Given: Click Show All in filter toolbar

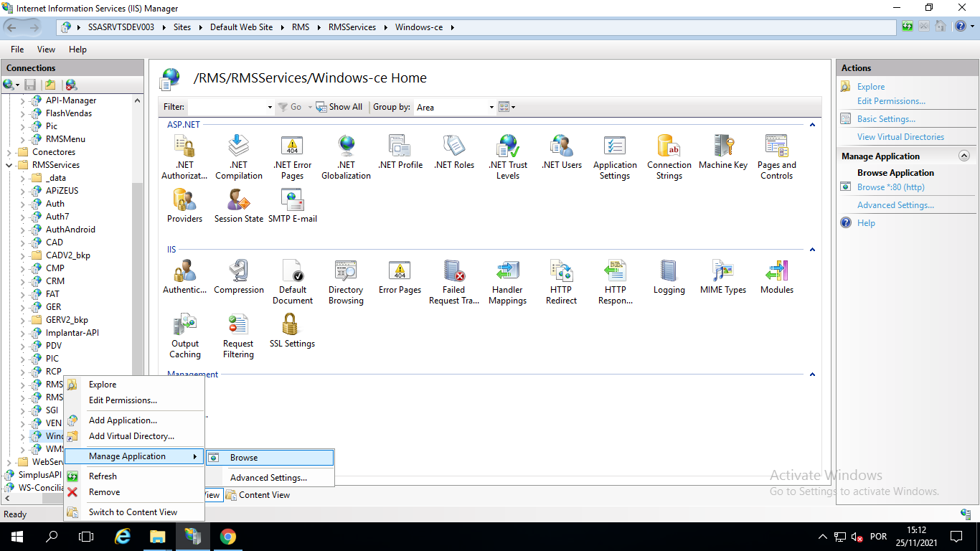Looking at the screenshot, I should coord(339,107).
